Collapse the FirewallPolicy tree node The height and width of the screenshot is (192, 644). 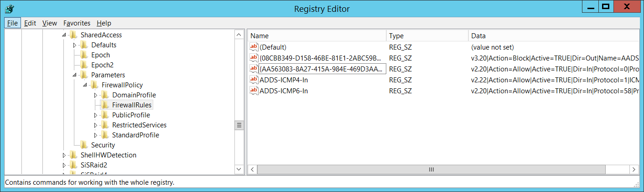click(85, 85)
